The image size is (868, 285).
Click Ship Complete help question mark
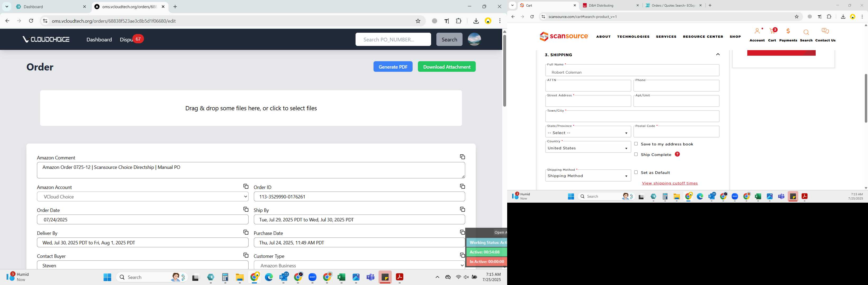tap(677, 154)
